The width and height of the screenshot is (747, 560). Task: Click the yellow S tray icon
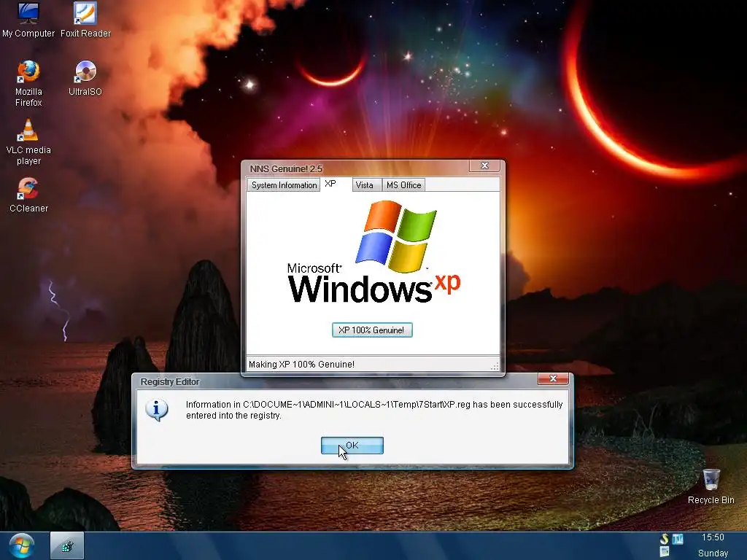[x=665, y=539]
